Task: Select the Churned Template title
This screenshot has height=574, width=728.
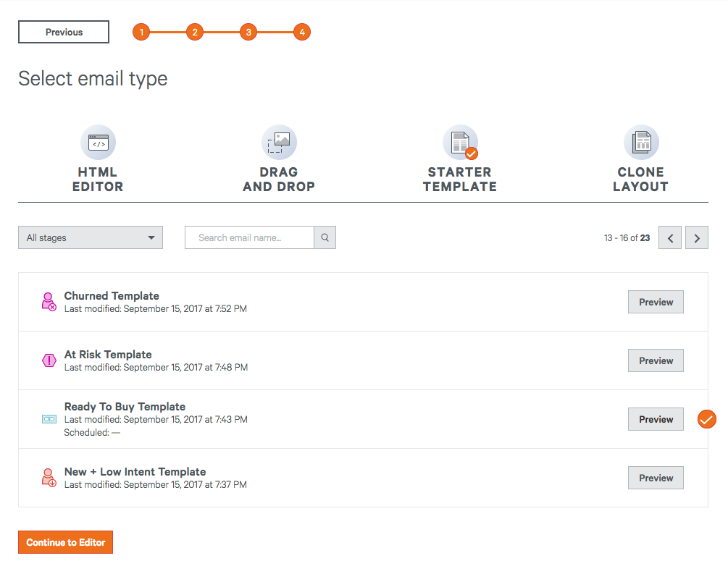Action: pyautogui.click(x=112, y=295)
